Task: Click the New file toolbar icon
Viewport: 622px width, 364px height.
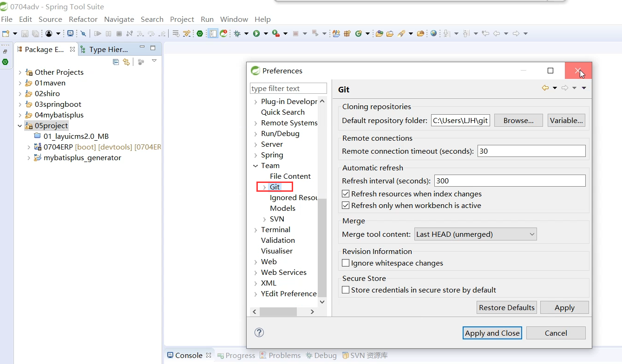Action: (6, 33)
